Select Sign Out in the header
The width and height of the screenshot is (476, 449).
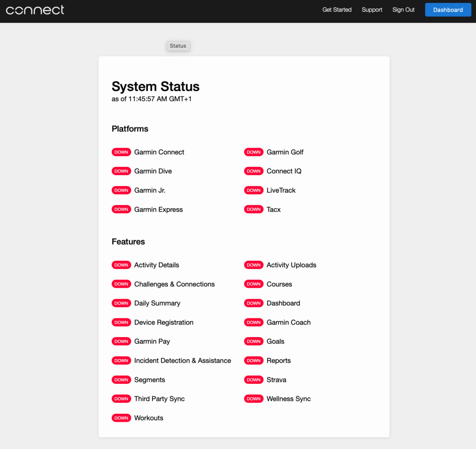click(x=403, y=9)
